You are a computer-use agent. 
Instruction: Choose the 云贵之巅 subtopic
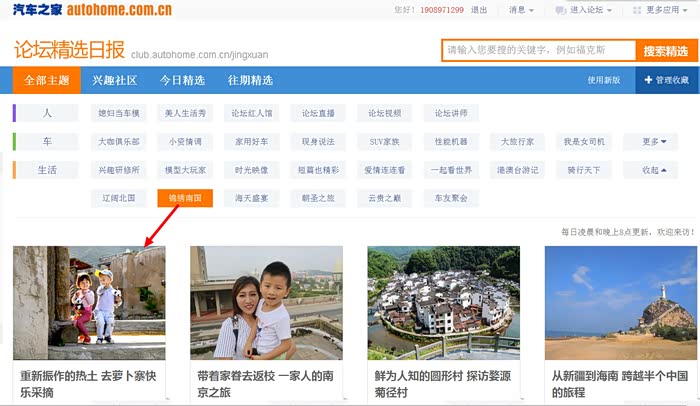(385, 198)
